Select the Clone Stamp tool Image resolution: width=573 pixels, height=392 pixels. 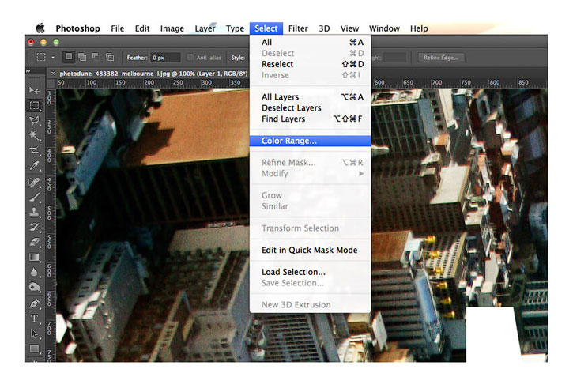[34, 212]
